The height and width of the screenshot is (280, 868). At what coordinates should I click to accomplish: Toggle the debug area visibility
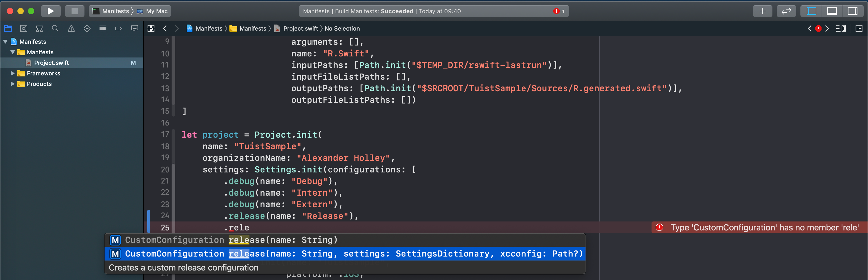coord(832,11)
